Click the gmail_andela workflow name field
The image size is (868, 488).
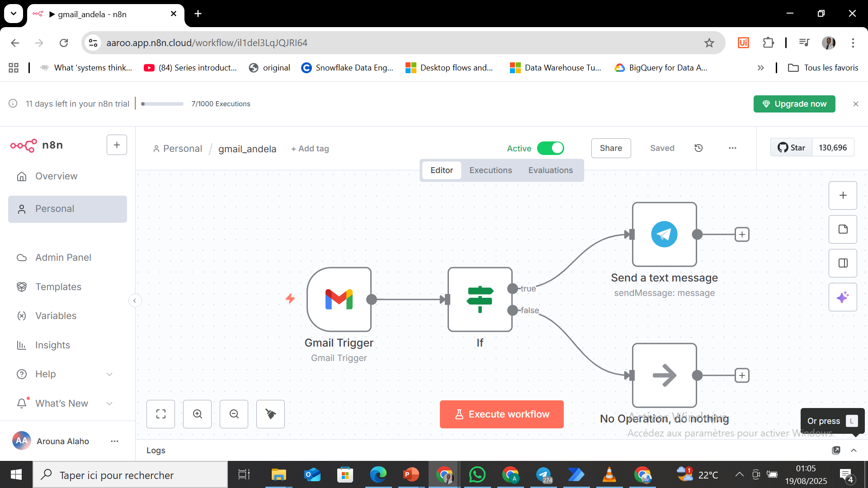tap(247, 149)
